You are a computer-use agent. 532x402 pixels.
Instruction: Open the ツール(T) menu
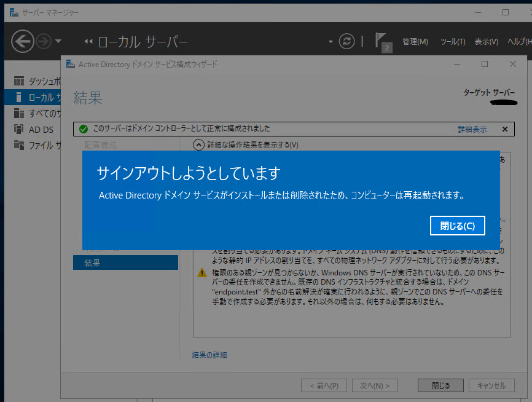453,42
